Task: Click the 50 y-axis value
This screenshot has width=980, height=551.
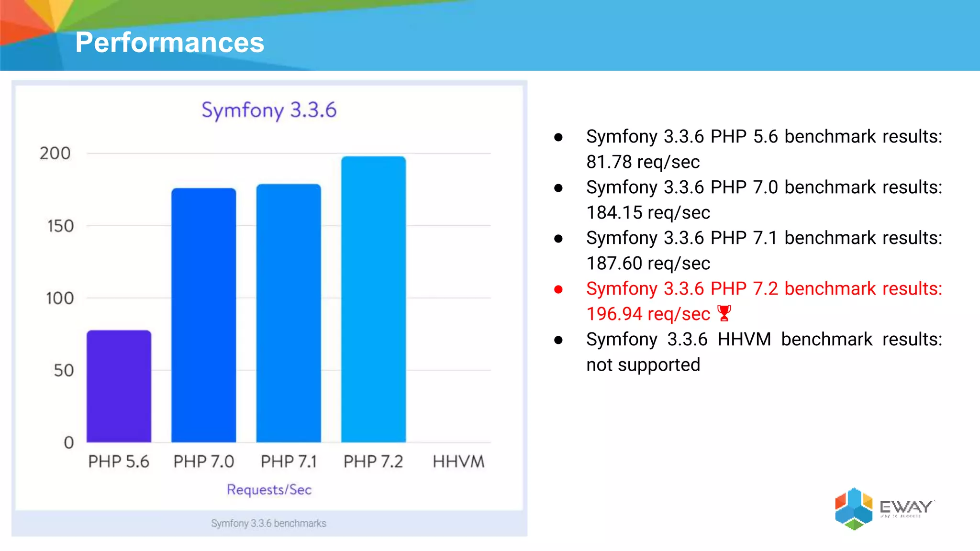Action: click(x=64, y=370)
